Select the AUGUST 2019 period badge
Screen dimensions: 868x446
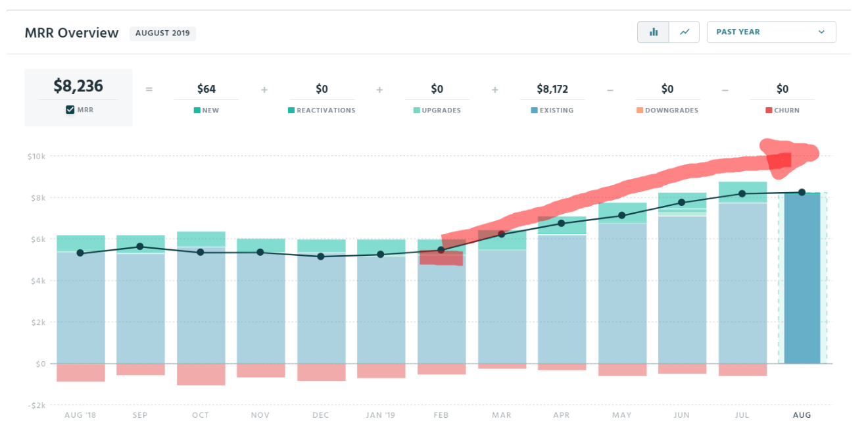[x=162, y=33]
